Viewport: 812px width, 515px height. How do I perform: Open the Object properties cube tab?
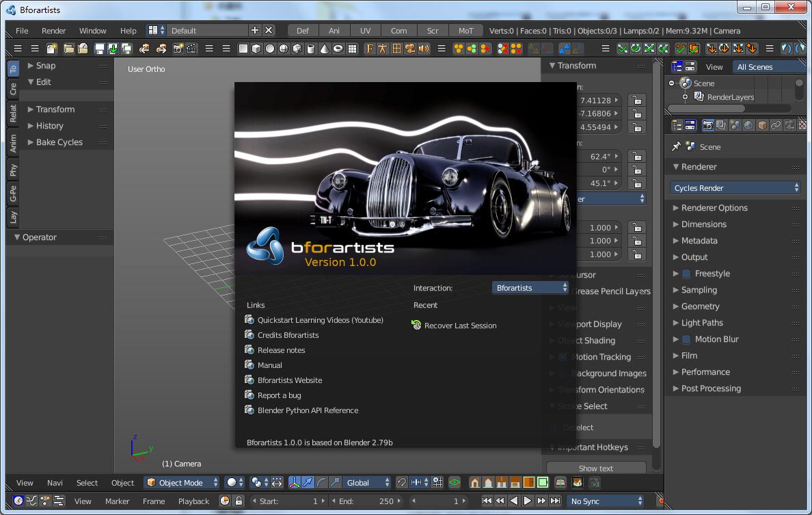(762, 125)
